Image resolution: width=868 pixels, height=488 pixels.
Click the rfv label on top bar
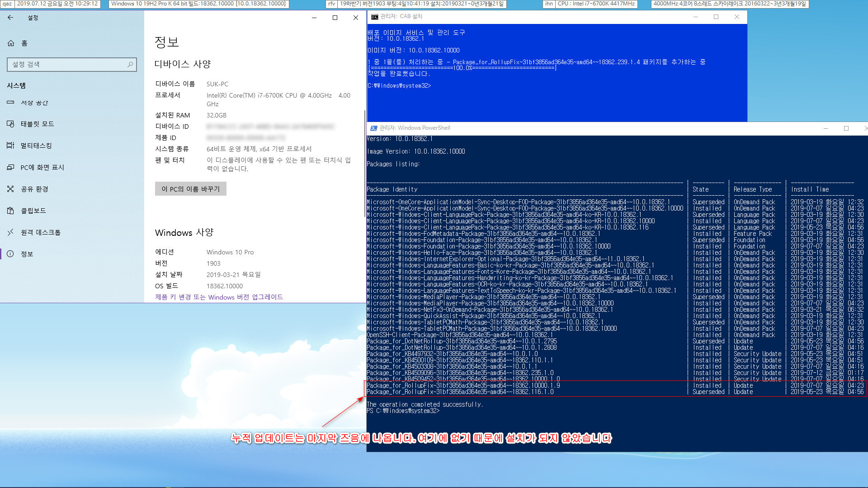tap(331, 4)
